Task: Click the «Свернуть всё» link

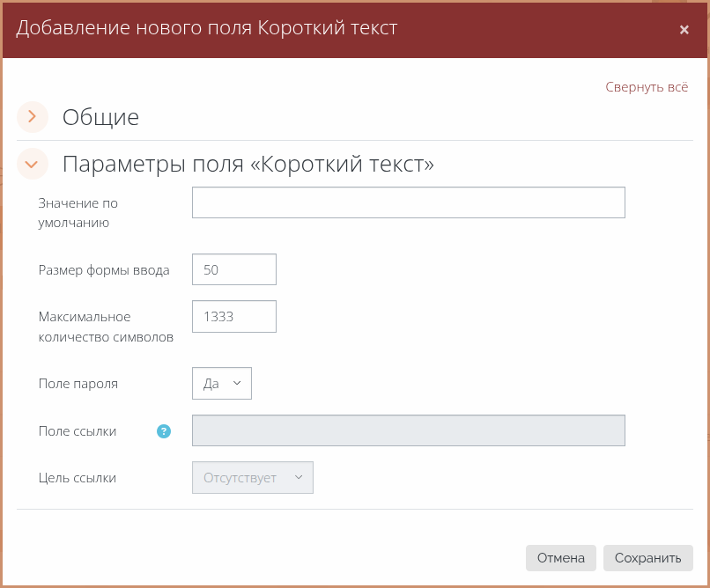Action: pyautogui.click(x=646, y=87)
